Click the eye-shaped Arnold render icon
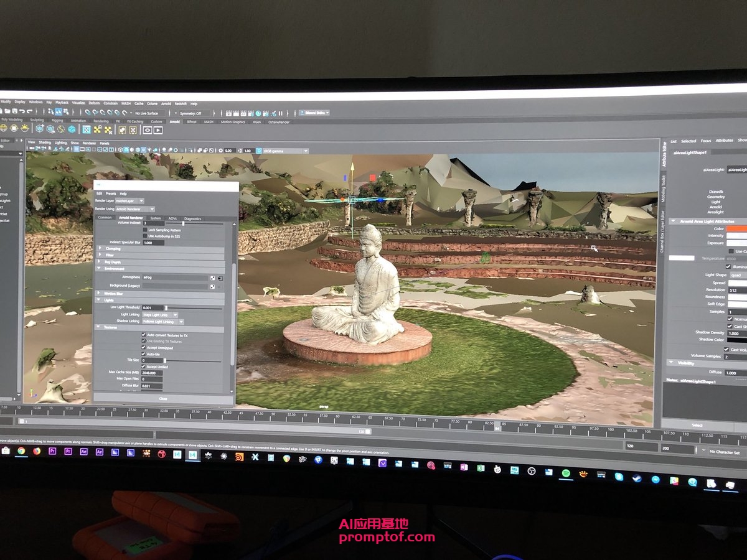The width and height of the screenshot is (747, 560). (x=148, y=131)
